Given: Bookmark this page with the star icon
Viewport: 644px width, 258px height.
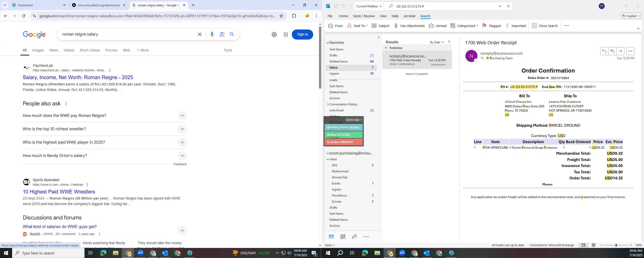Looking at the screenshot, I should coord(281,16).
